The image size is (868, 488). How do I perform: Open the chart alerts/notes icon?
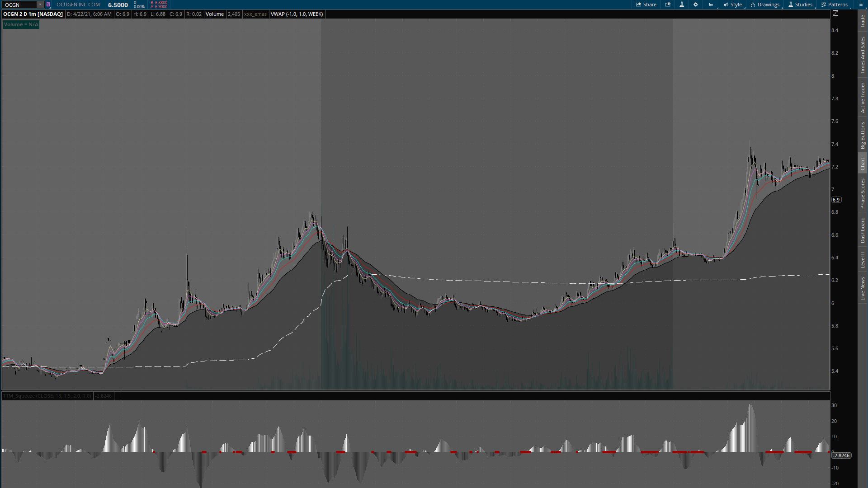pyautogui.click(x=668, y=5)
